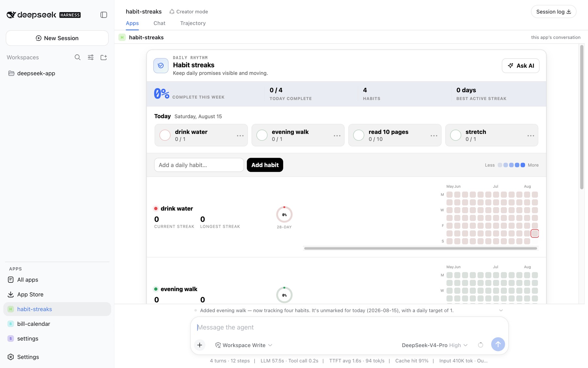The height and width of the screenshot is (368, 588).
Task: Click the 0 days best active streak
Action: (x=481, y=94)
